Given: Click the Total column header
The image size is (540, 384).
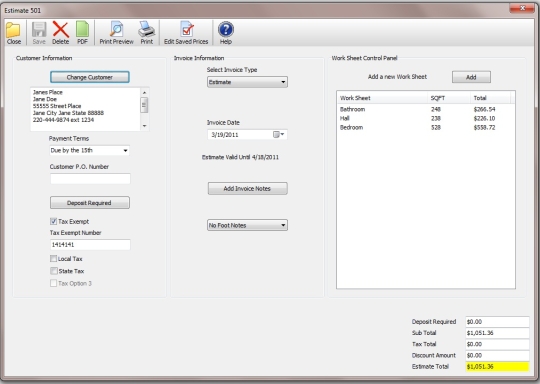Looking at the screenshot, I should tap(490, 98).
